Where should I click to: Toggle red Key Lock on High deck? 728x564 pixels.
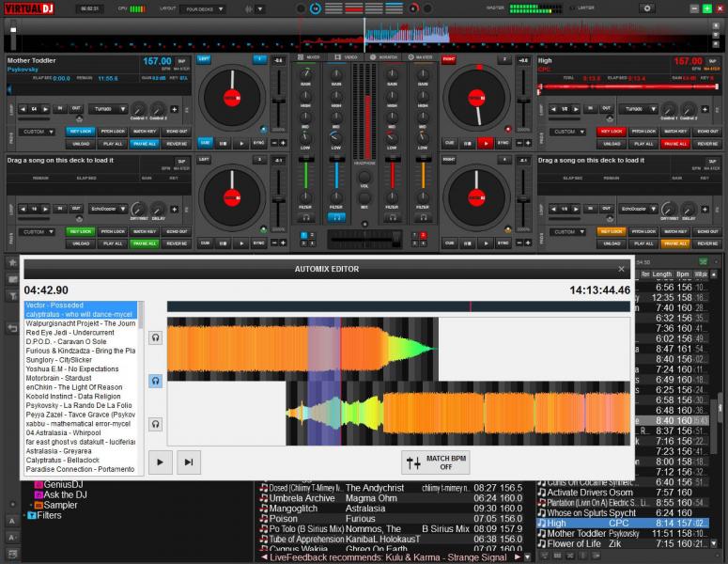(612, 132)
